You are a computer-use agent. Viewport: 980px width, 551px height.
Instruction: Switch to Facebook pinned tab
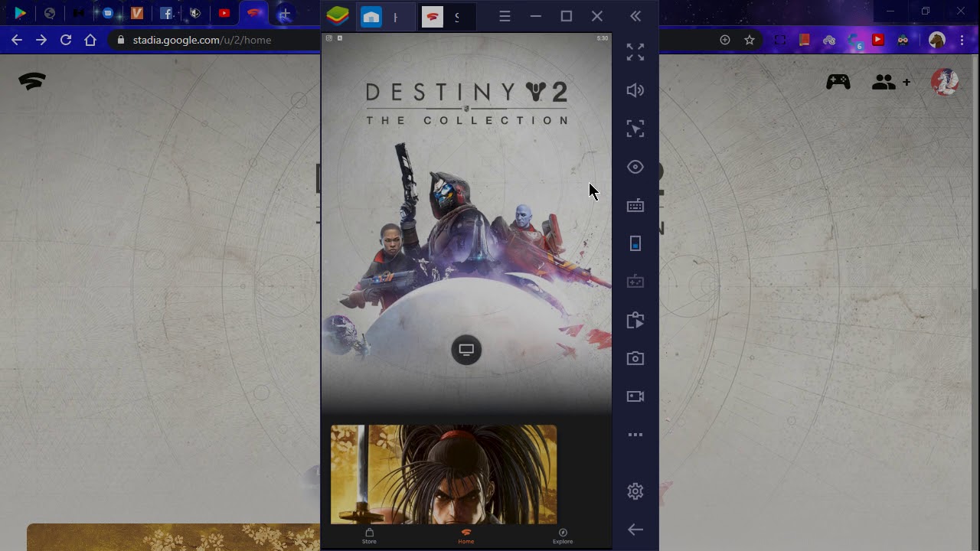click(166, 13)
